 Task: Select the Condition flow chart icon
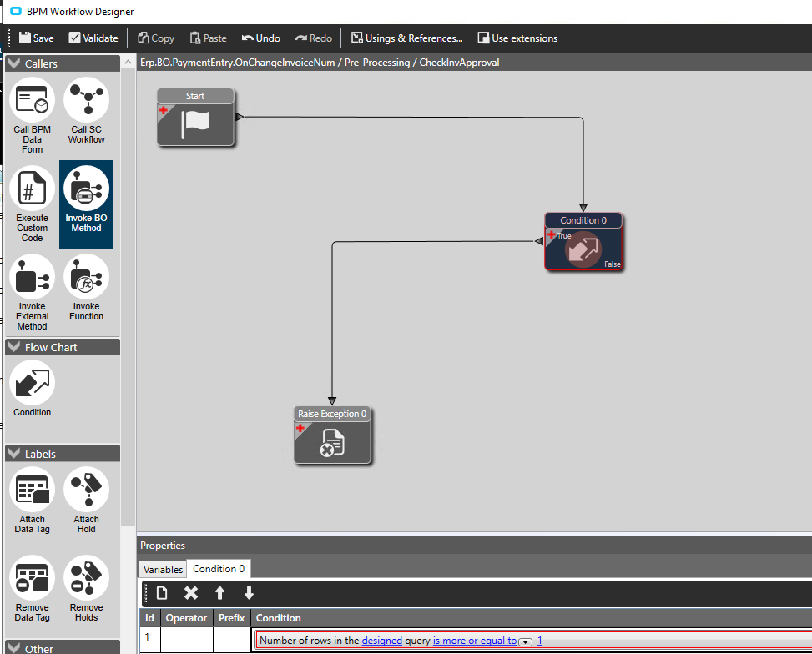pyautogui.click(x=32, y=383)
